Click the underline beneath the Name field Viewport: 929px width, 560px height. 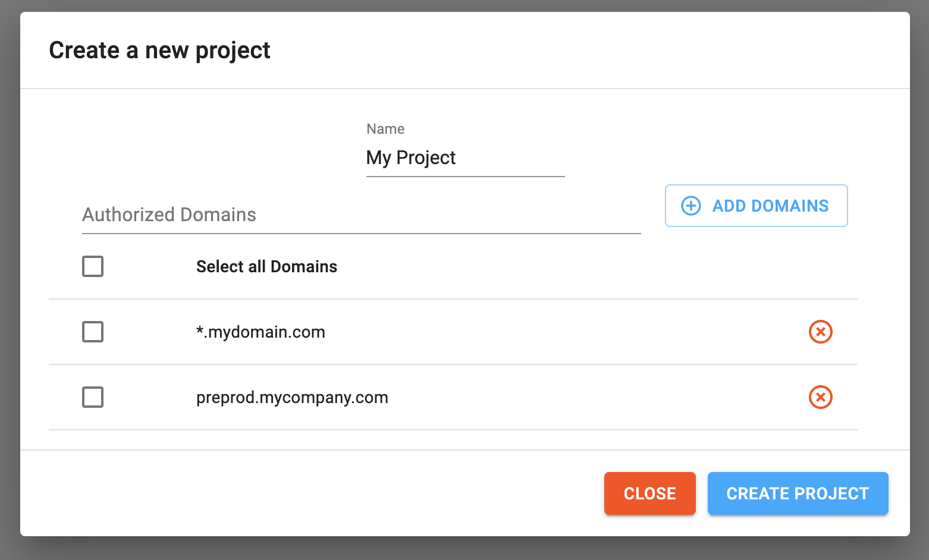[464, 177]
